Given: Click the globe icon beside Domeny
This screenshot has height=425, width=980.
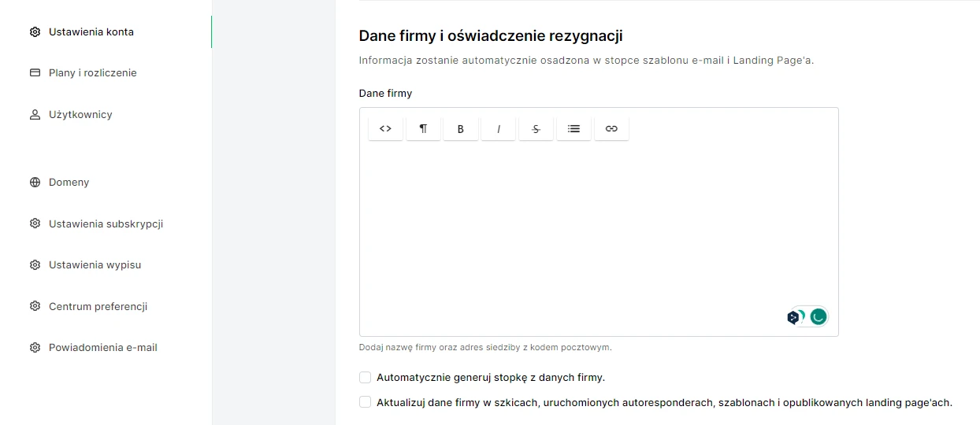Looking at the screenshot, I should click(35, 183).
